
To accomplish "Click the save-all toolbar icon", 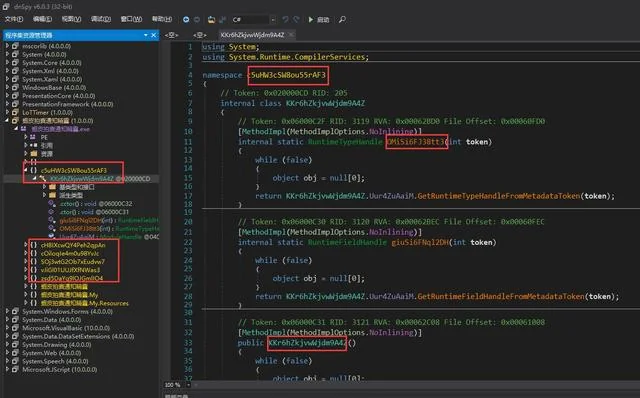I will 222,19.
